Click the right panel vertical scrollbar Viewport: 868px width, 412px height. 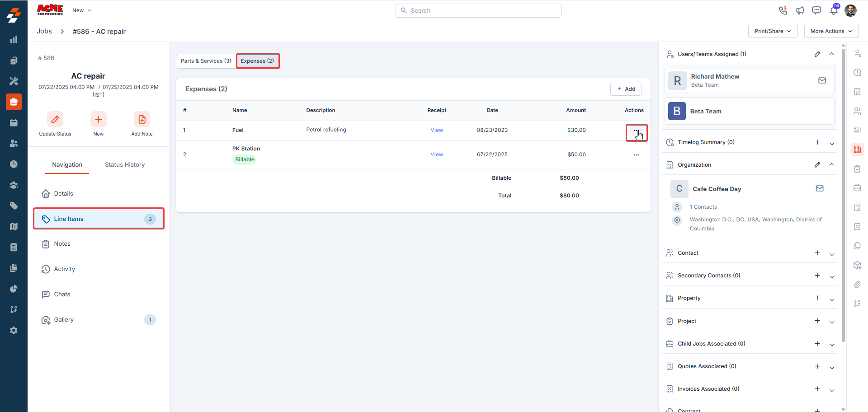click(x=843, y=194)
